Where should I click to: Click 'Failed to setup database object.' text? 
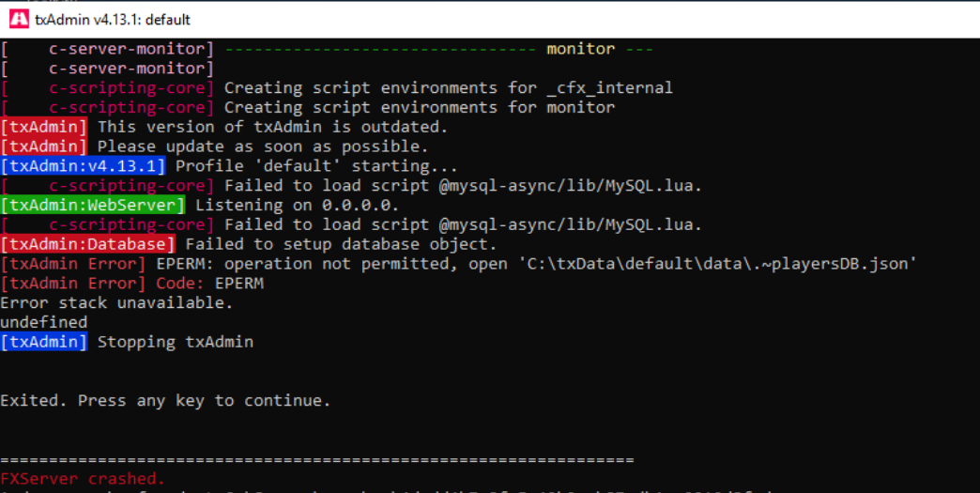tap(342, 244)
